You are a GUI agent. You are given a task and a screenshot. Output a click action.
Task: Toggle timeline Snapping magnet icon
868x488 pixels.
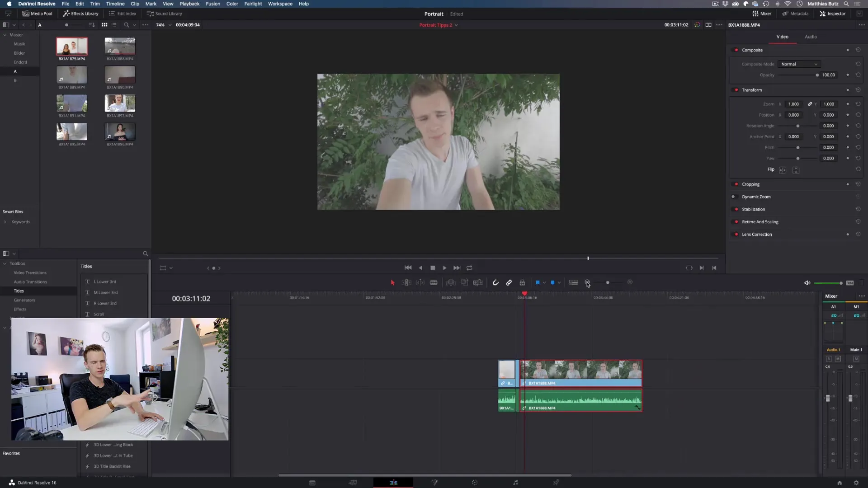coord(495,282)
